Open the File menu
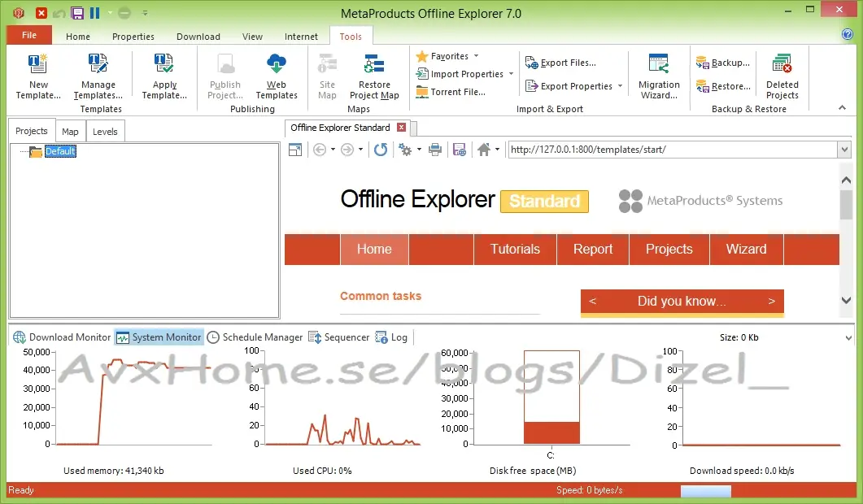The image size is (863, 504). coord(29,35)
